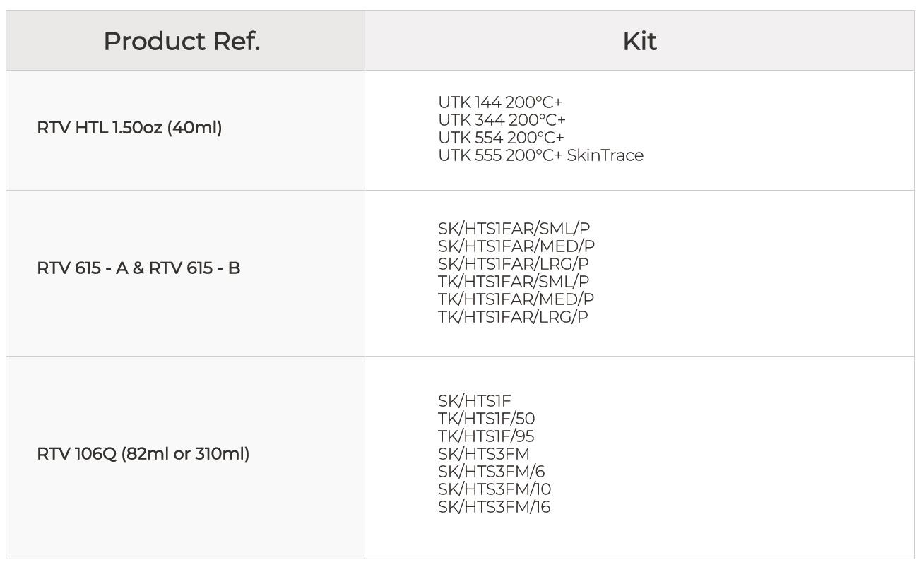
Task: Click kit TK/HTS1F/50
Action: pos(486,419)
